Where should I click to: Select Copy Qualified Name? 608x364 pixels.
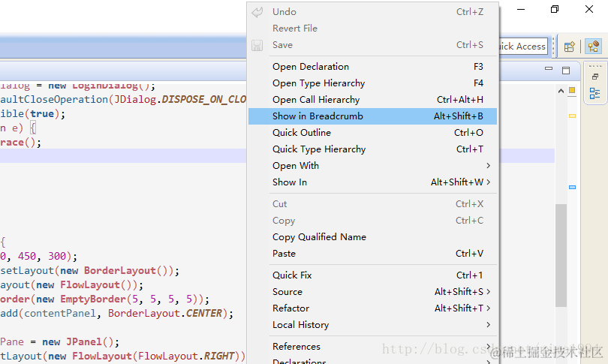pyautogui.click(x=372, y=237)
